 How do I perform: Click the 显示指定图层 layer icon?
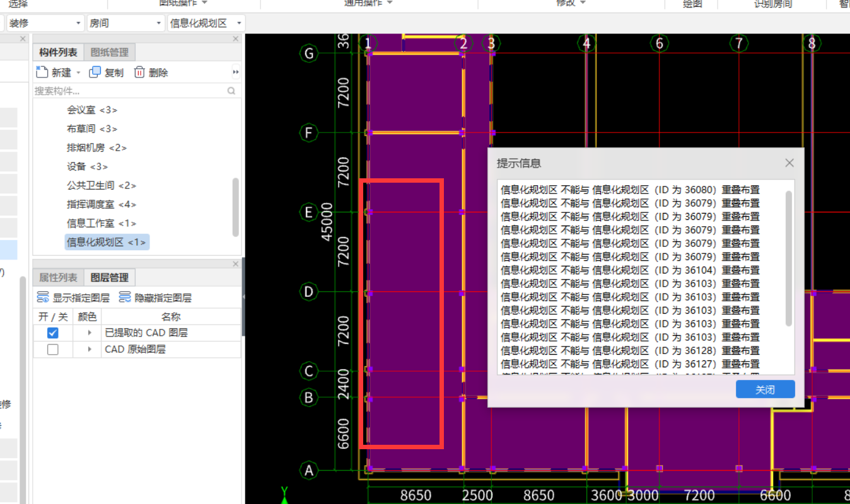pyautogui.click(x=44, y=297)
